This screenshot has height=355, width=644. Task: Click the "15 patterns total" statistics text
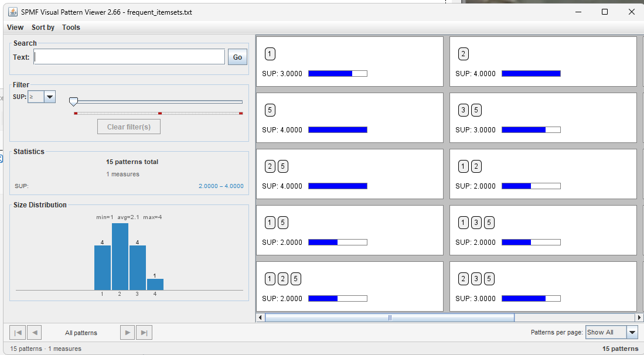tap(132, 162)
